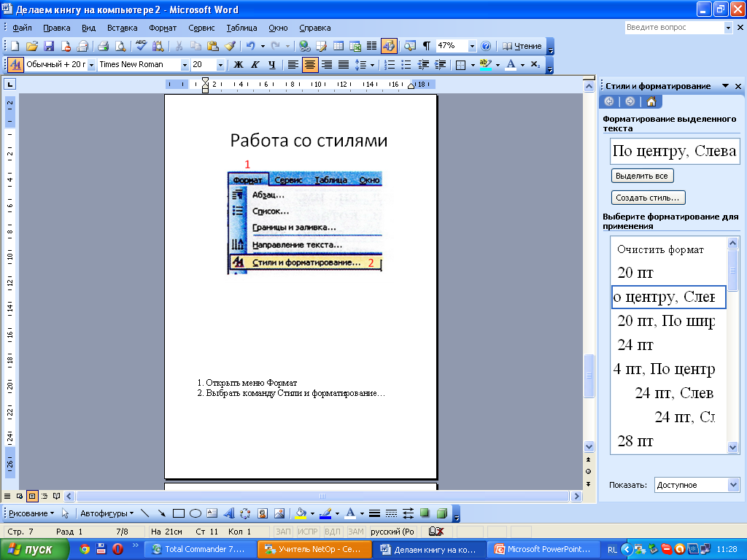Center the text alignment

pos(309,65)
